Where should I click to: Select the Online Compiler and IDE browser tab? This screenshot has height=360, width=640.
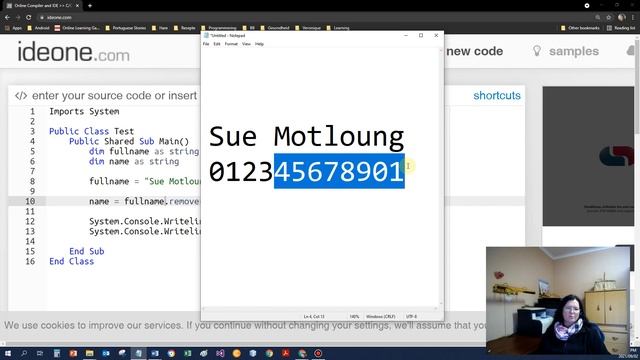tap(42, 6)
